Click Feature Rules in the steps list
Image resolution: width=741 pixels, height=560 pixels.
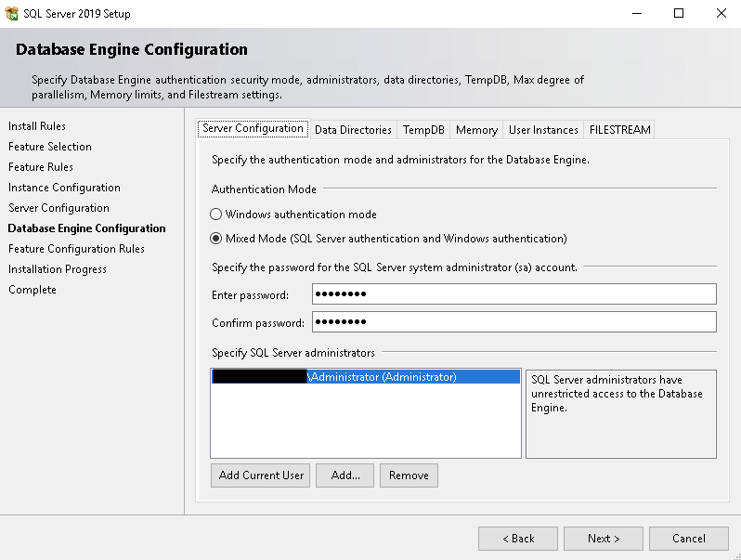(x=41, y=167)
